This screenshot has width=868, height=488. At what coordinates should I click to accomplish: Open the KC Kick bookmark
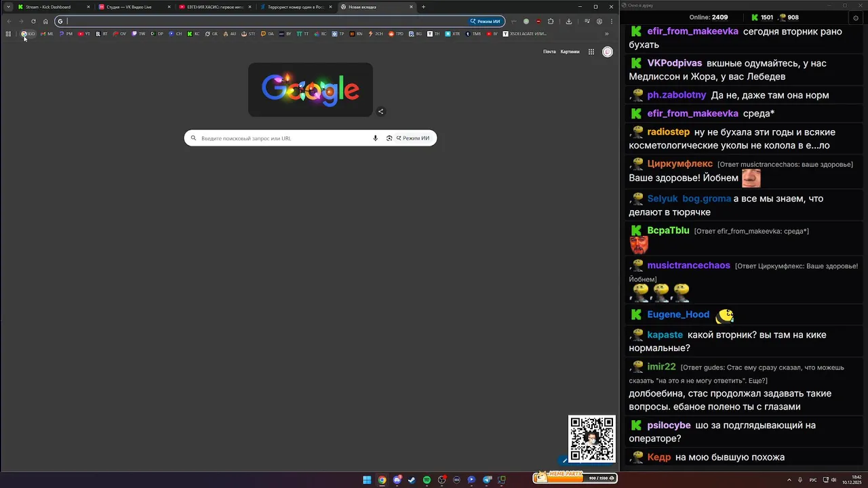pos(193,33)
